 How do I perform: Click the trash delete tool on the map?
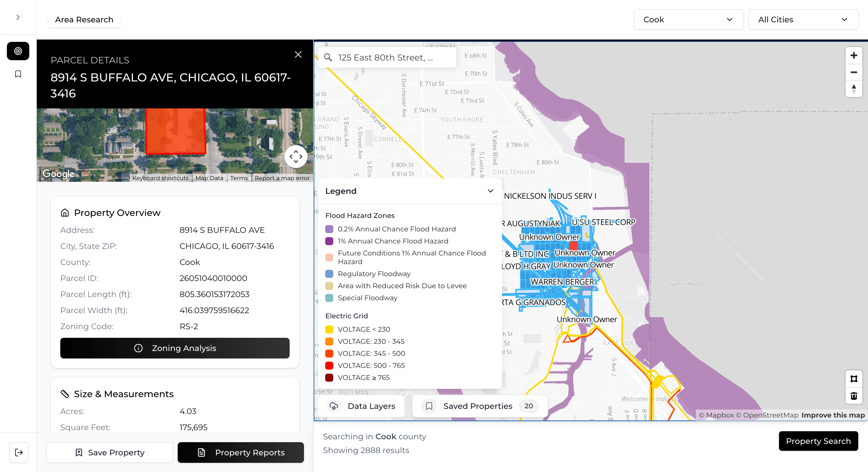click(854, 395)
